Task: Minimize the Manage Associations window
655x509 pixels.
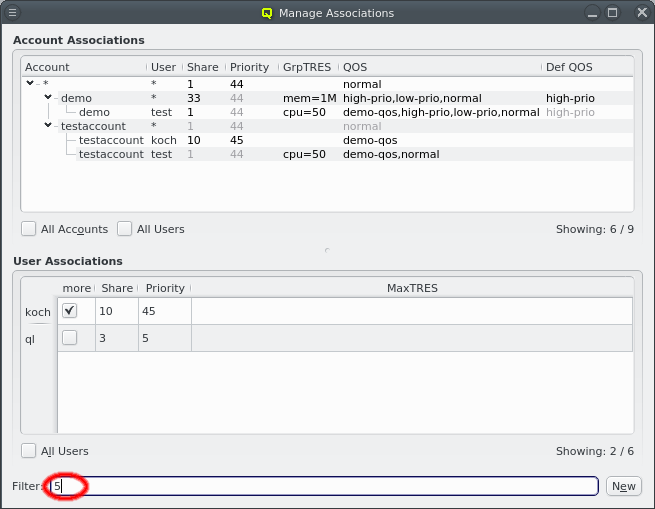Action: point(592,13)
